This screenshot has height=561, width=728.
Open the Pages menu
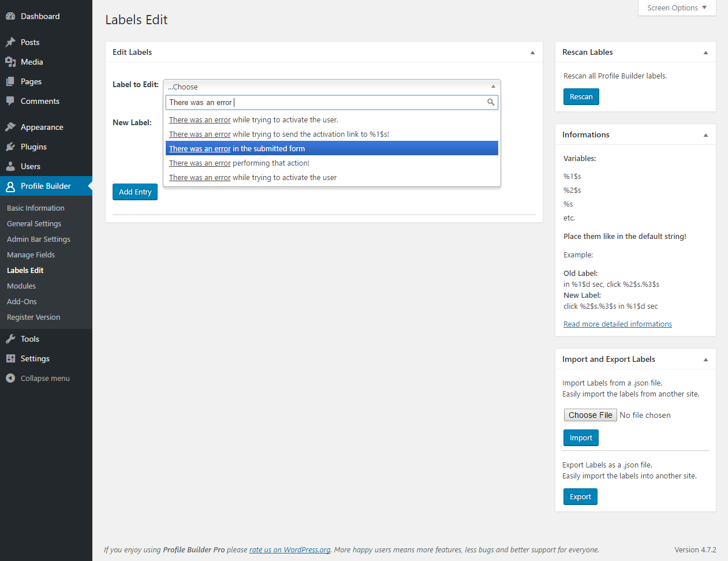click(46, 81)
